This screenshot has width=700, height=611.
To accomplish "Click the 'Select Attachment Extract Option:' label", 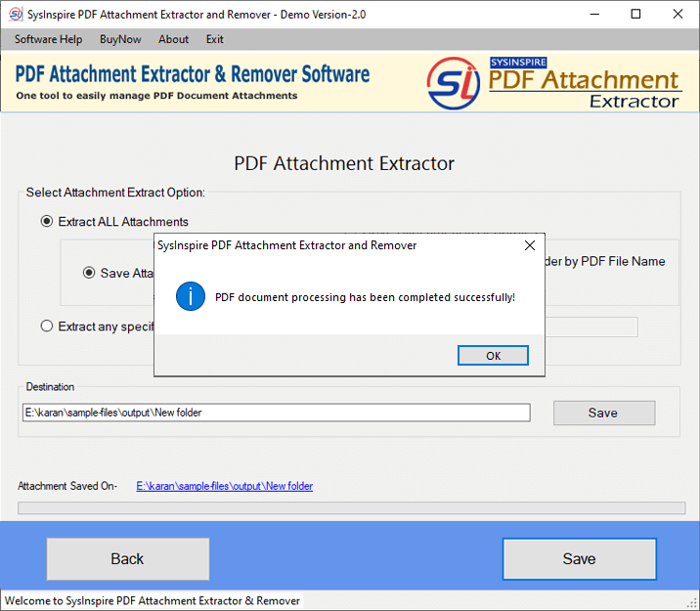I will pyautogui.click(x=115, y=193).
